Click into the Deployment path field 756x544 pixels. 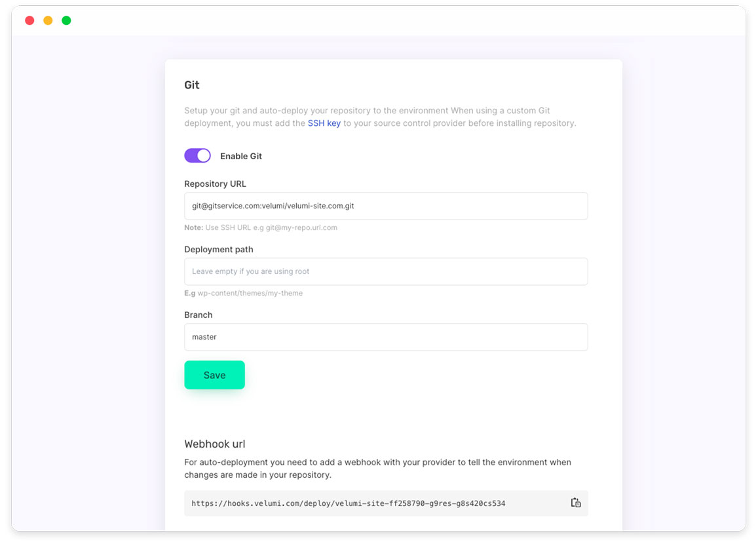click(386, 271)
